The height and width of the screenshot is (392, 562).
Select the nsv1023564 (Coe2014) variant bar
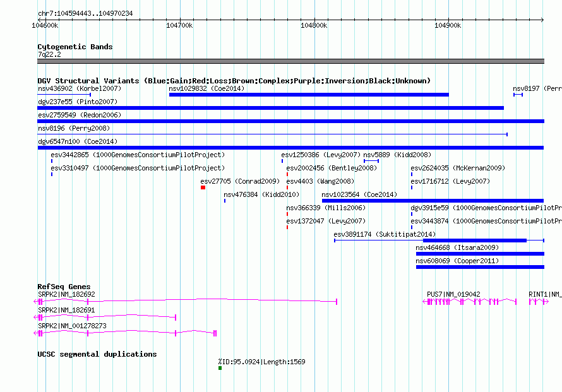pyautogui.click(x=433, y=201)
